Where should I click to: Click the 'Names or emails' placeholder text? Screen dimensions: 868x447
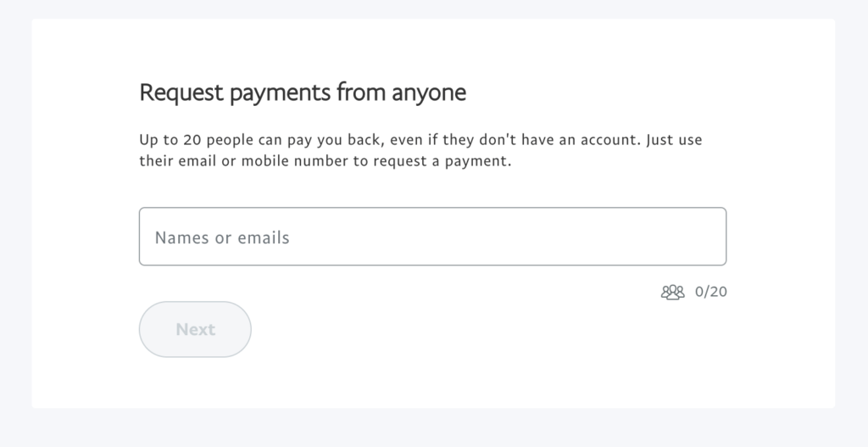[x=222, y=237]
